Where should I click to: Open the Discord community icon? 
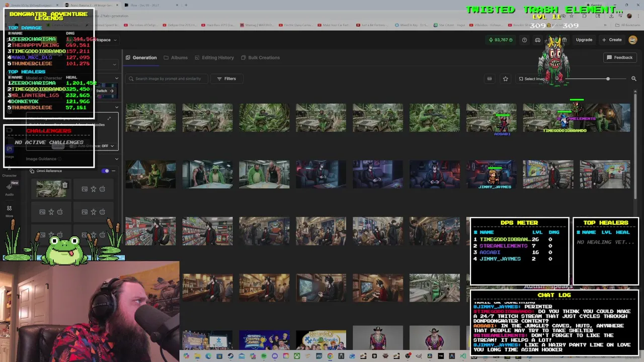pyautogui.click(x=537, y=40)
